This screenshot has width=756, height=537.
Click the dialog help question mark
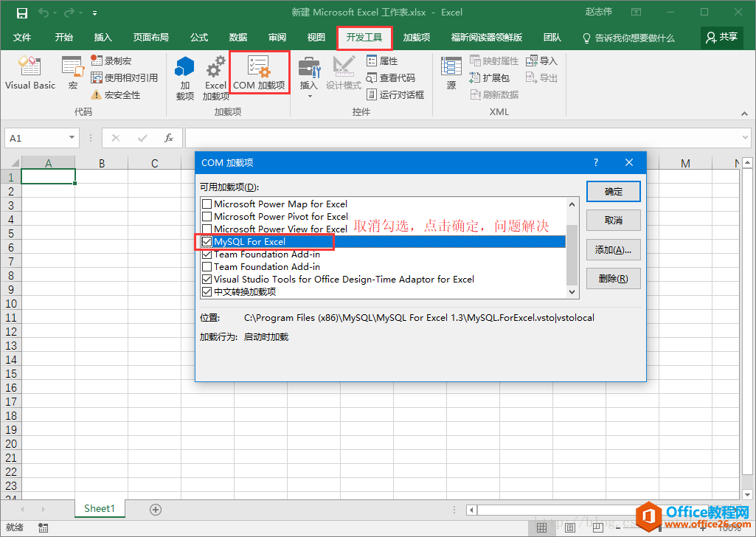[x=596, y=162]
